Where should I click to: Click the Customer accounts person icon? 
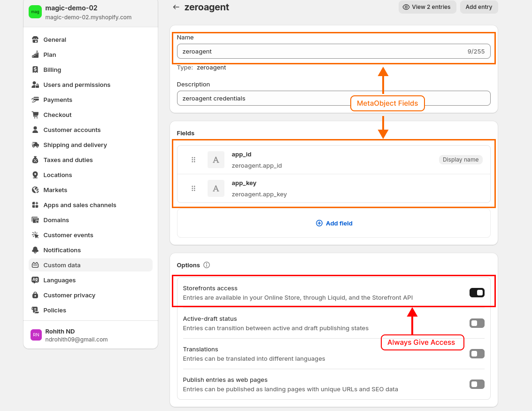pyautogui.click(x=35, y=130)
